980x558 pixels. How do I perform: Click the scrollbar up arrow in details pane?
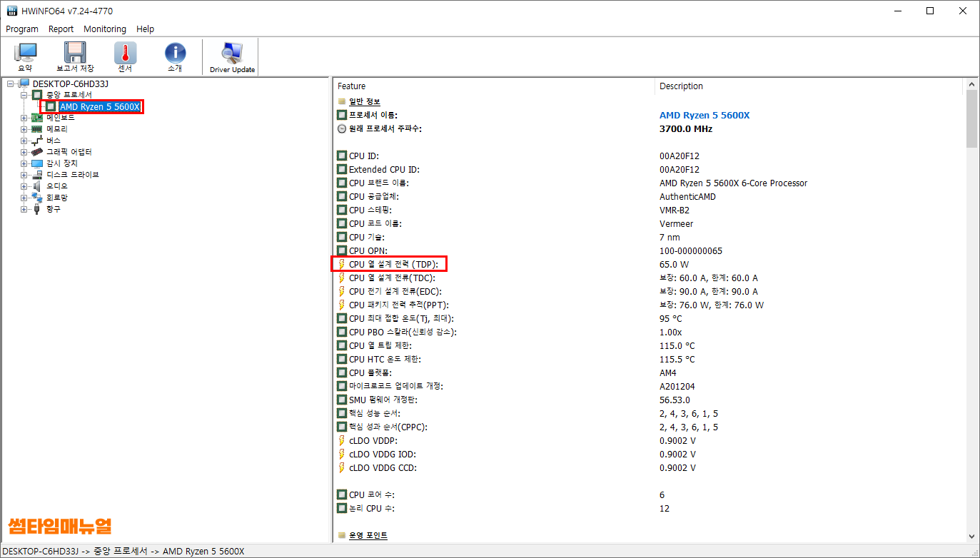point(971,84)
